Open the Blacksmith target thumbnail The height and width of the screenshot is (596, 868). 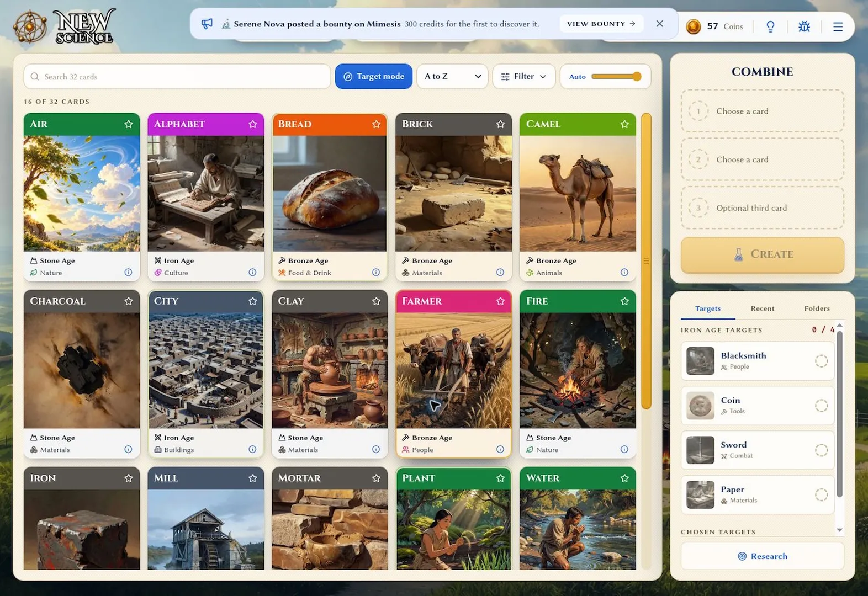pyautogui.click(x=701, y=361)
